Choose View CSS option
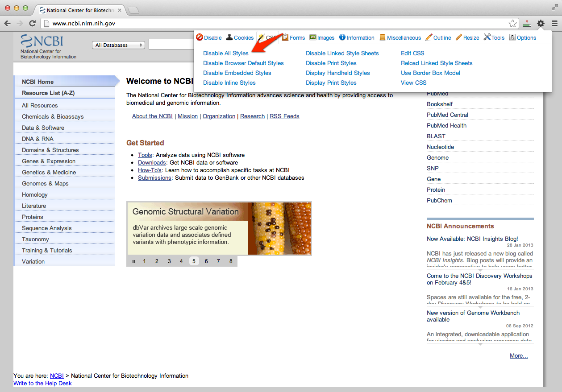The width and height of the screenshot is (562, 392). tap(414, 83)
